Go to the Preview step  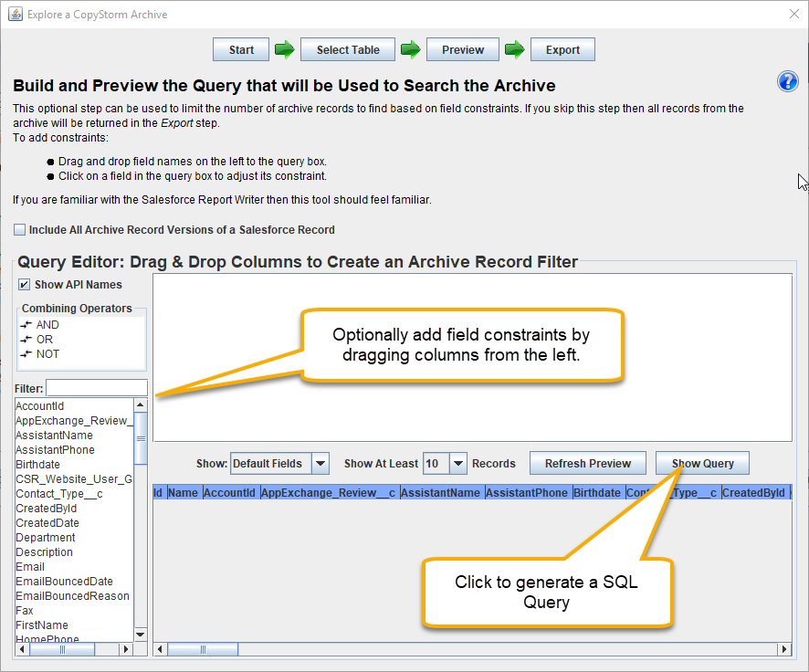click(x=463, y=49)
